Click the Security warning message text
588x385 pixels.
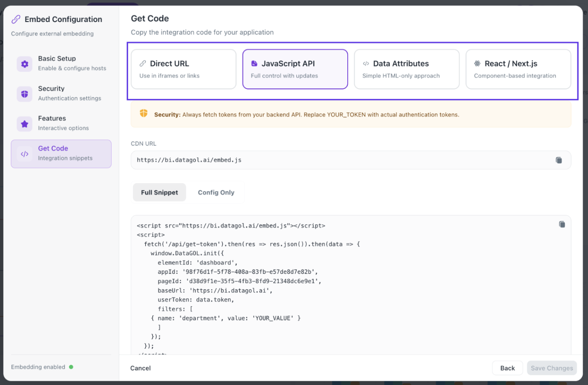307,115
